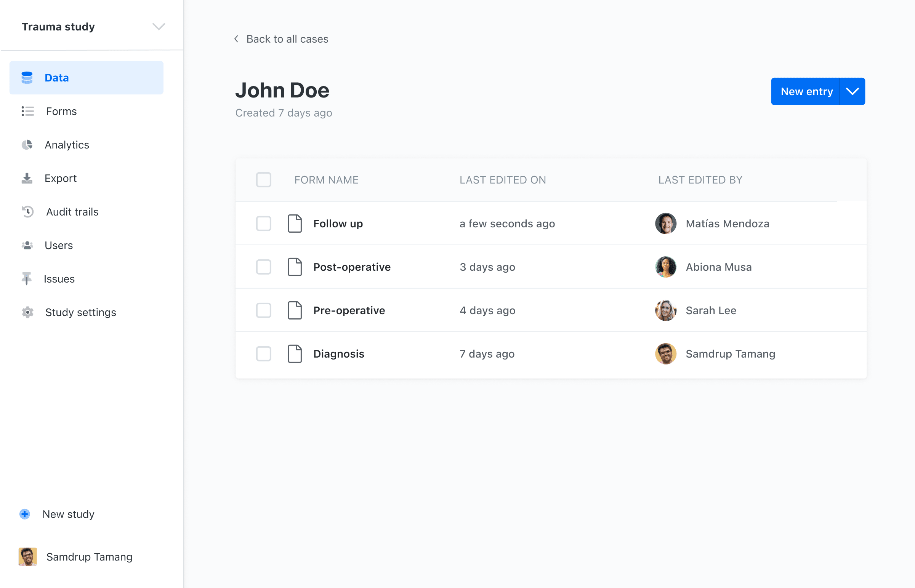Viewport: 915px width, 588px height.
Task: Select the Post-operative row checkbox
Action: (264, 267)
